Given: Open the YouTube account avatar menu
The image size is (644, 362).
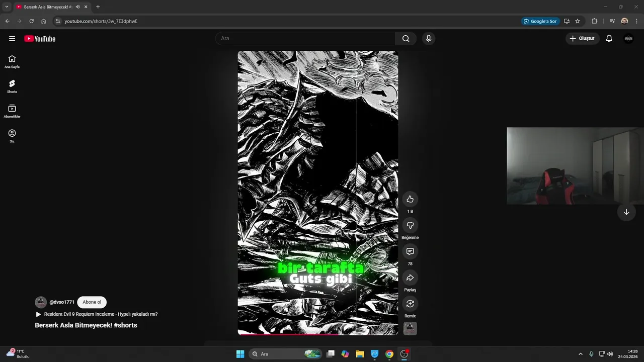Looking at the screenshot, I should (x=628, y=39).
